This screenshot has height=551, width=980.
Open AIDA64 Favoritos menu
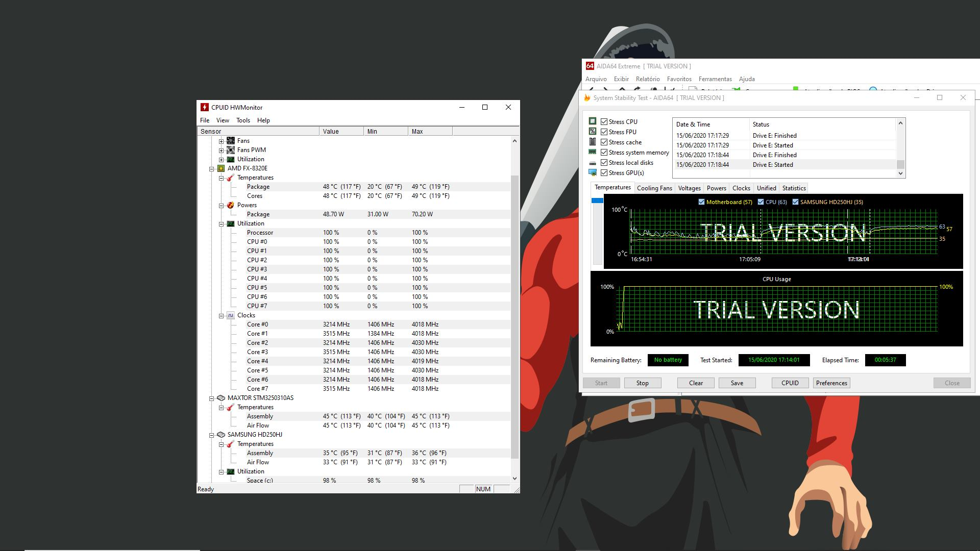click(x=679, y=79)
